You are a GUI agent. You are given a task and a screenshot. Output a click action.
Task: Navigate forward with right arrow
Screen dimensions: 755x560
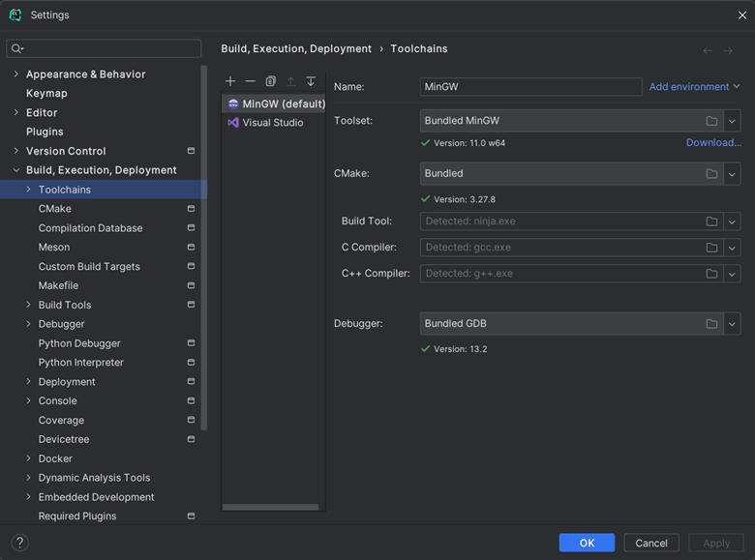click(728, 50)
